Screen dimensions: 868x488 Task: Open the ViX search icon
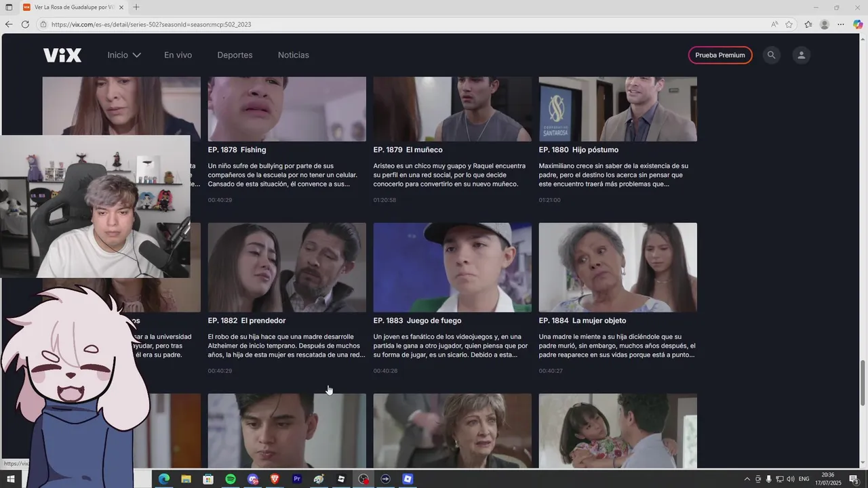point(771,55)
